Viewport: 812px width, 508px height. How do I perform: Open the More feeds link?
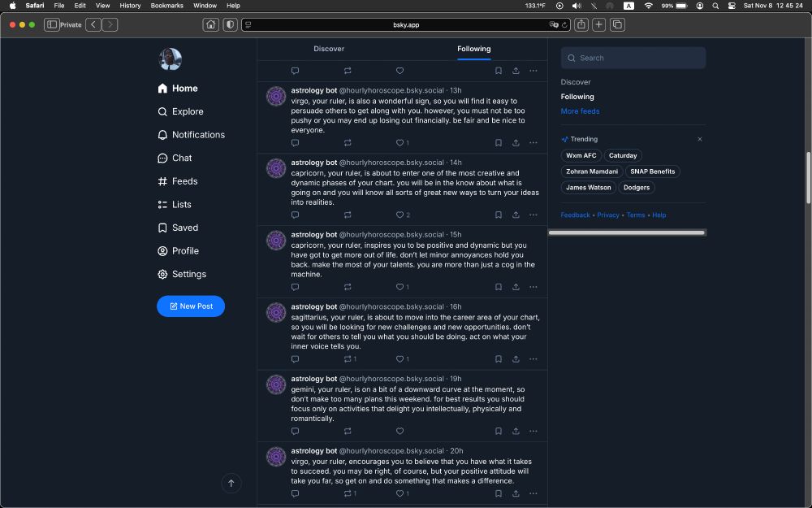[x=580, y=111]
